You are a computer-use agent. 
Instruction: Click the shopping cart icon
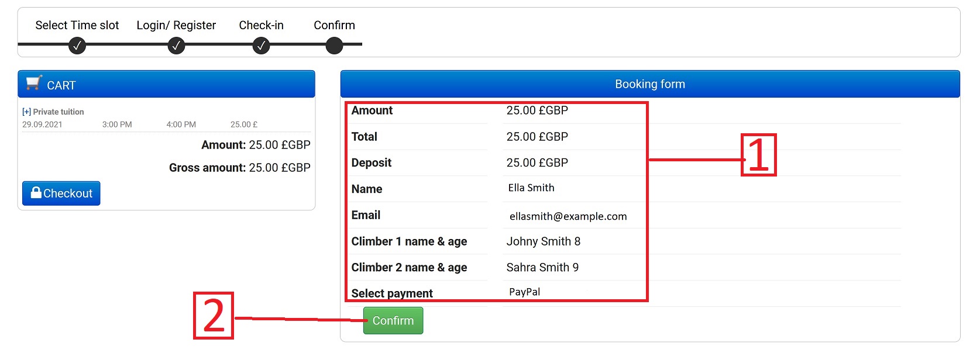pos(34,83)
